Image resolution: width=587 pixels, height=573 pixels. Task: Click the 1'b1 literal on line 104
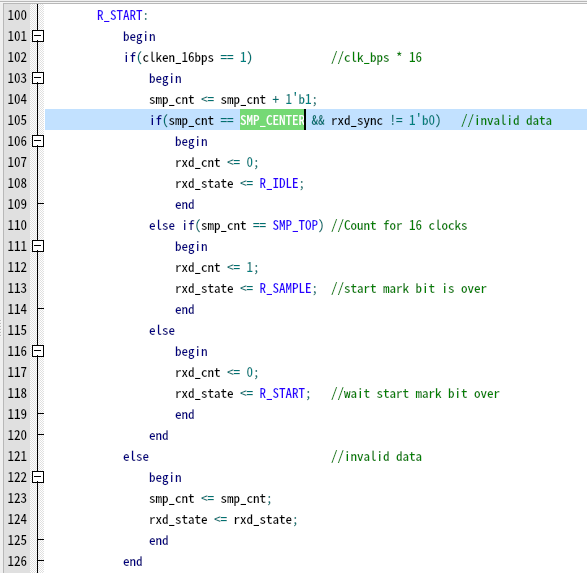coord(298,99)
